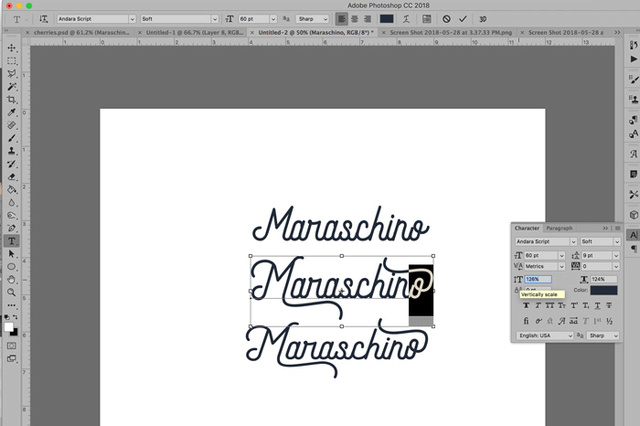The width and height of the screenshot is (640, 426).
Task: Align text left in options bar
Action: [342, 19]
